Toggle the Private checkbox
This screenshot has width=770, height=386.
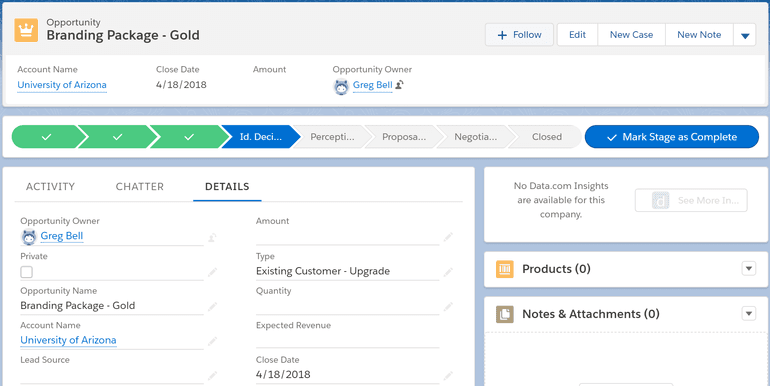pyautogui.click(x=27, y=272)
